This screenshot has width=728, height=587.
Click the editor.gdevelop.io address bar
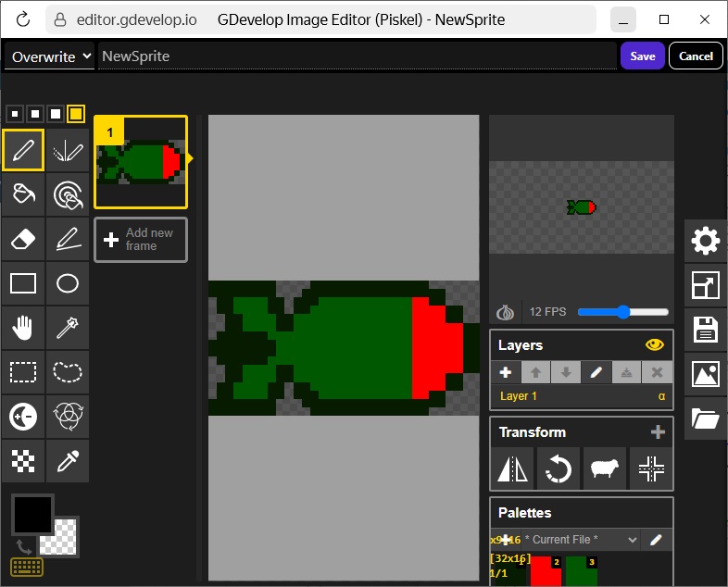point(320,19)
